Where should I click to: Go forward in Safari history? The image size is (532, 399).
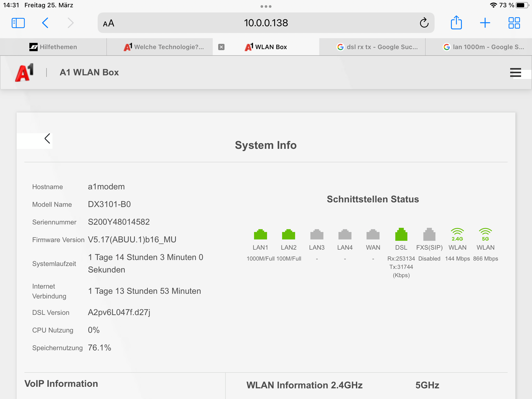coord(70,23)
